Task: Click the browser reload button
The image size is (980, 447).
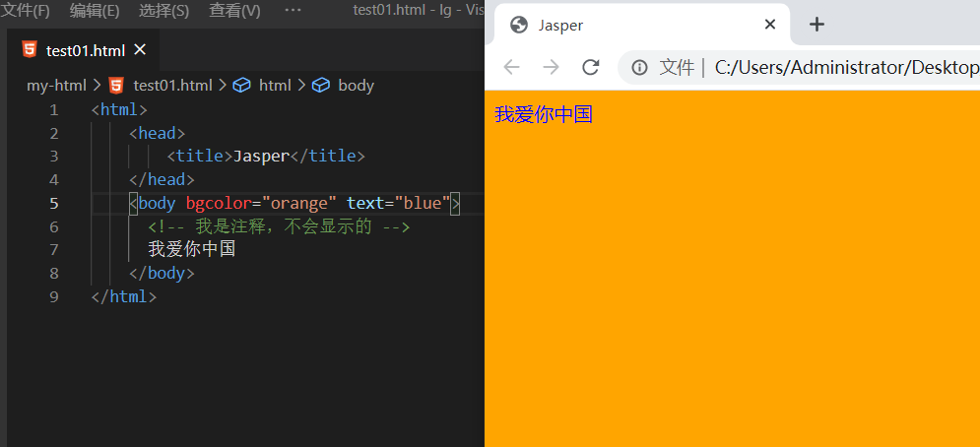Action: pos(591,67)
